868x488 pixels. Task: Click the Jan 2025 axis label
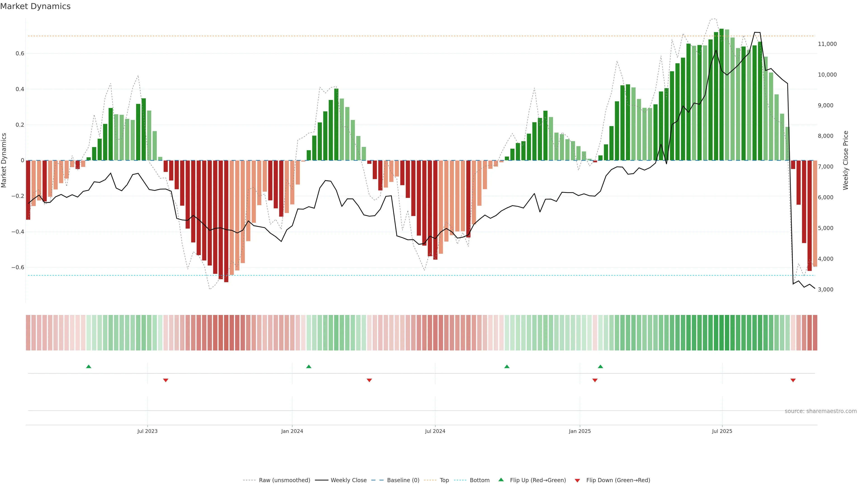click(580, 431)
